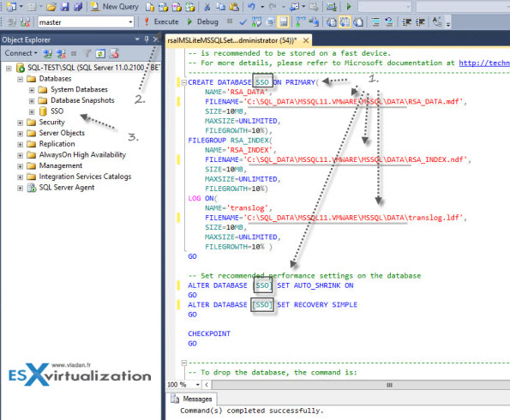This screenshot has height=420, width=510.
Task: Expand the SSO database node
Action: tap(32, 111)
